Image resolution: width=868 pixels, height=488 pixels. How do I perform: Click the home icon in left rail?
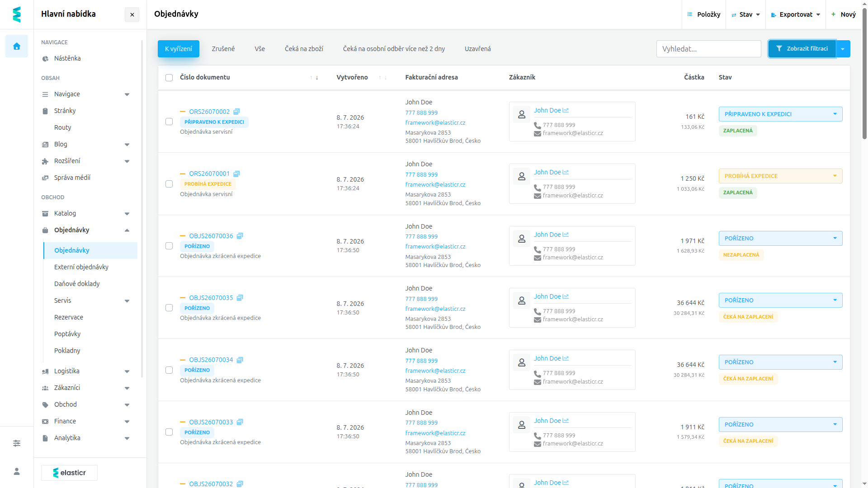[17, 46]
